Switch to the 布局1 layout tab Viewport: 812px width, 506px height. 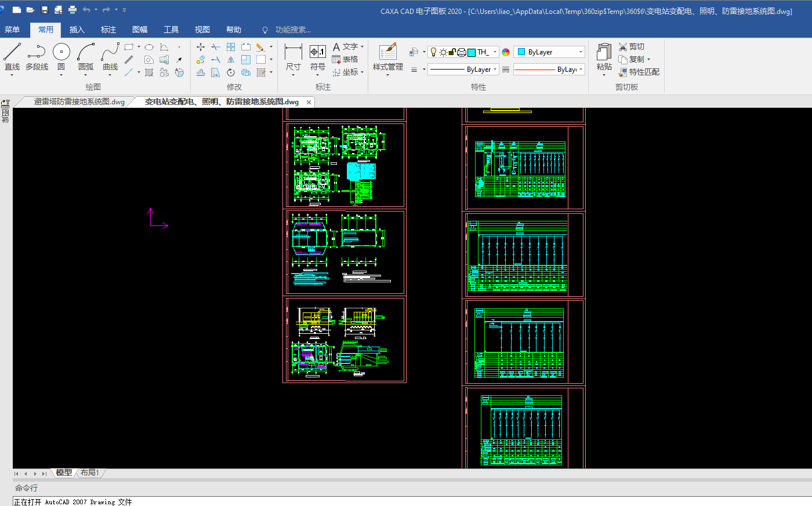89,473
